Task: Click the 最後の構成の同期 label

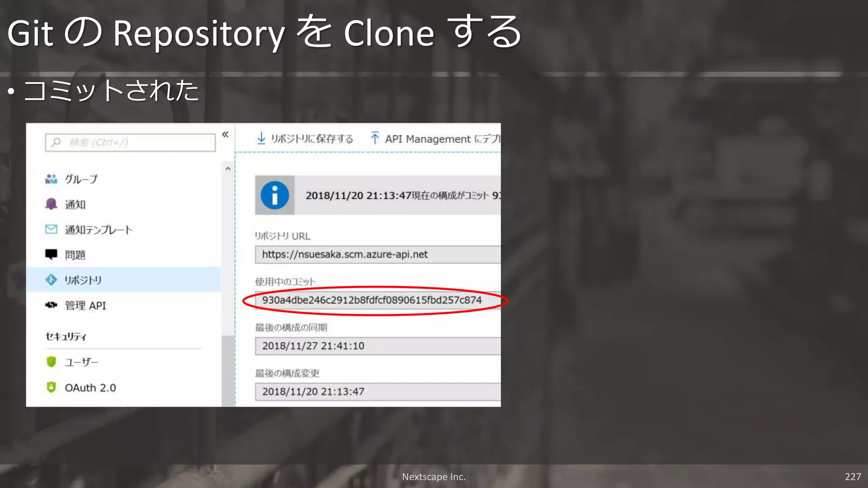Action: pyautogui.click(x=291, y=327)
